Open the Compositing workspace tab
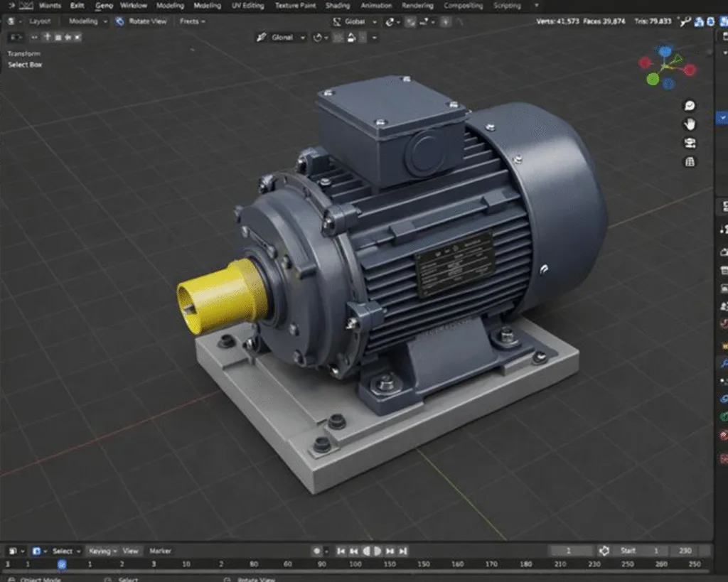This screenshot has height=582, width=728. point(464,6)
